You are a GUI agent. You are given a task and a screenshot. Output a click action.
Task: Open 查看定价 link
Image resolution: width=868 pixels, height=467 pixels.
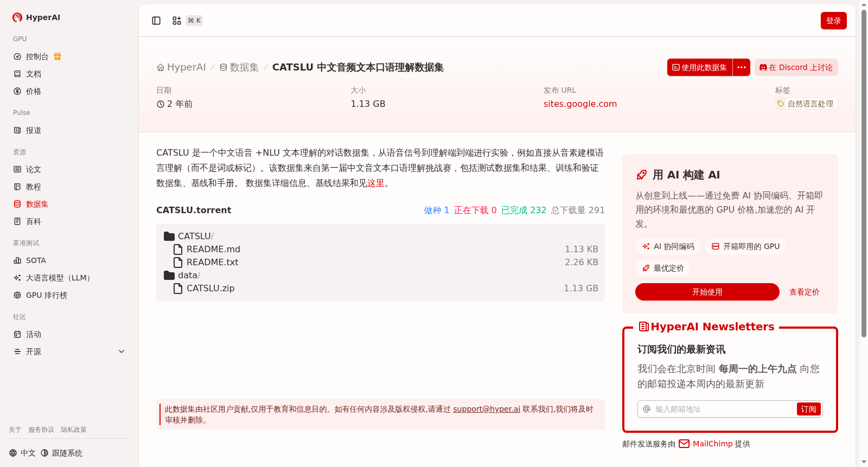tap(804, 292)
